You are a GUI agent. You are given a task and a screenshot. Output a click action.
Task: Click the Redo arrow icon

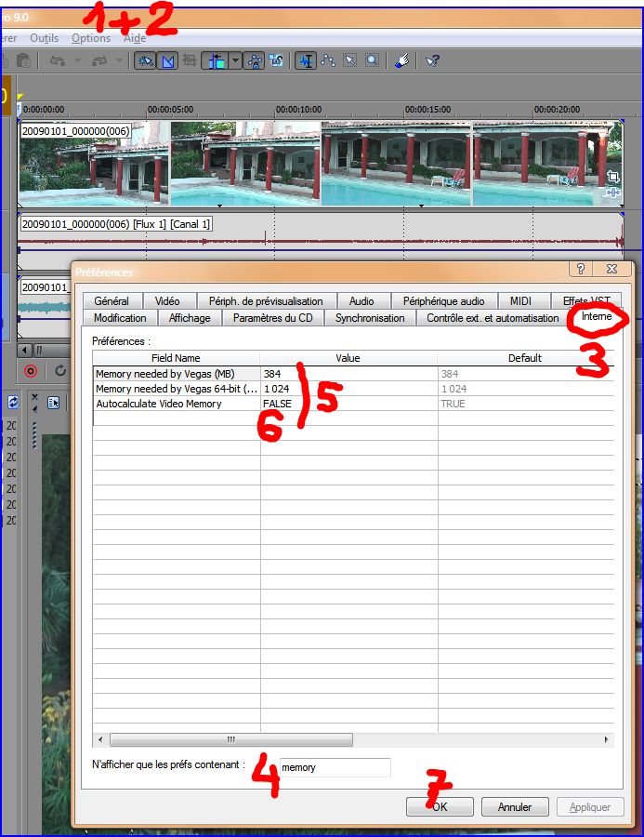99,60
